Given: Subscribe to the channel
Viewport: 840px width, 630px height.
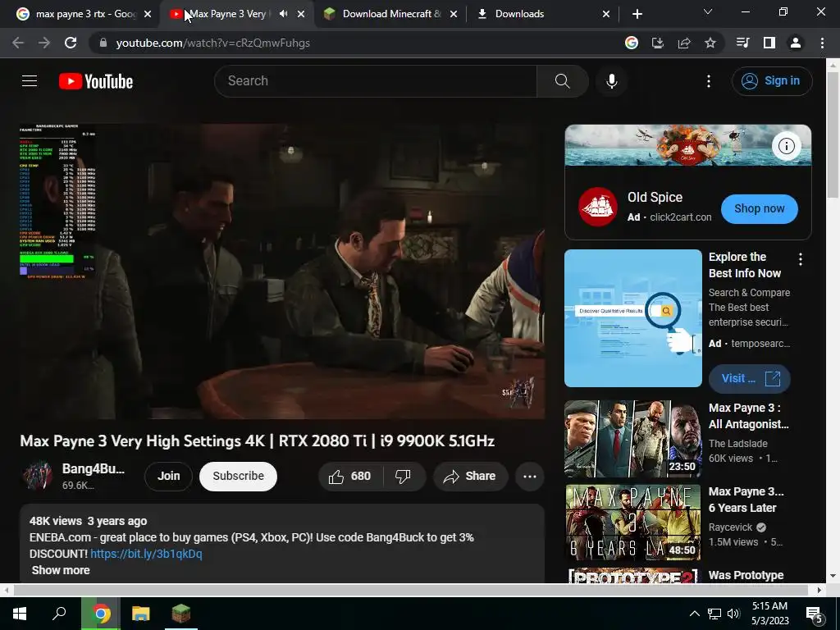Looking at the screenshot, I should click(x=238, y=476).
